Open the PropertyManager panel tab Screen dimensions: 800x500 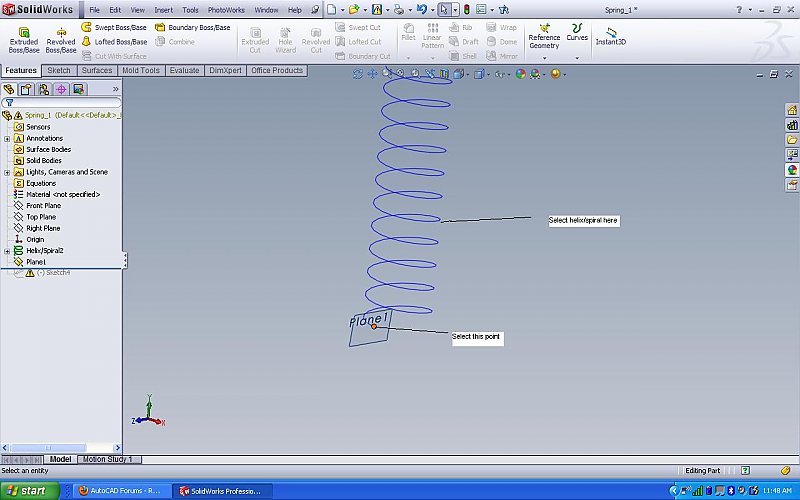tap(26, 89)
